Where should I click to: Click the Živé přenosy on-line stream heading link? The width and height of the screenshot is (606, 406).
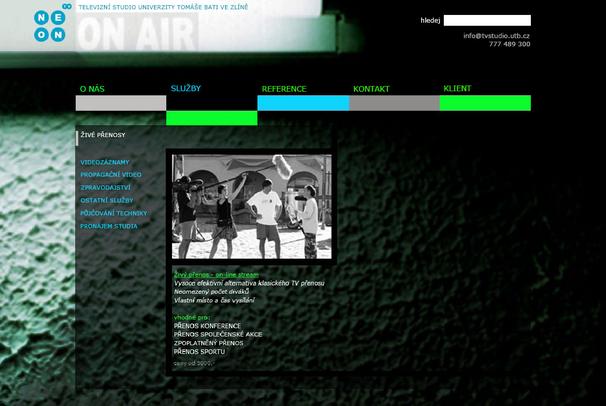point(216,274)
